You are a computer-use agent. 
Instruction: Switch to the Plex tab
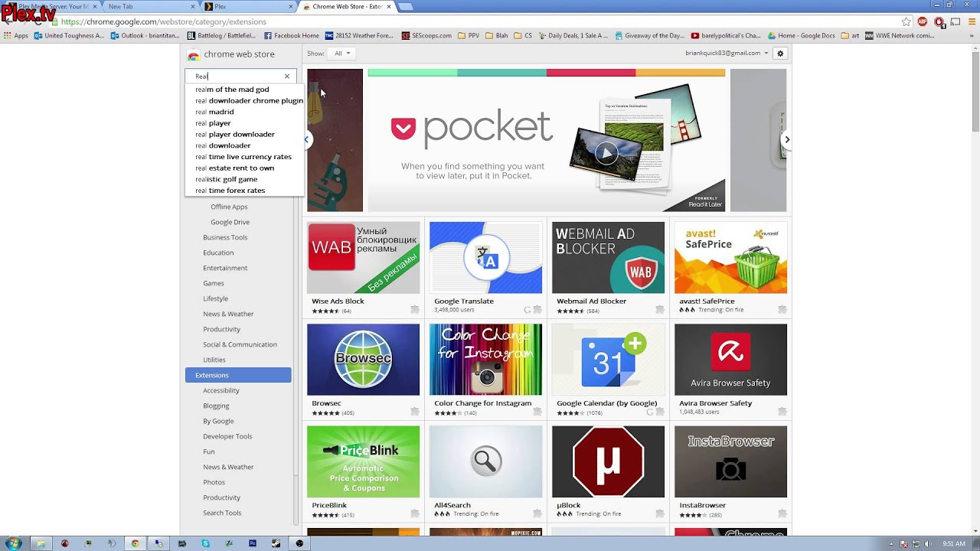(247, 6)
